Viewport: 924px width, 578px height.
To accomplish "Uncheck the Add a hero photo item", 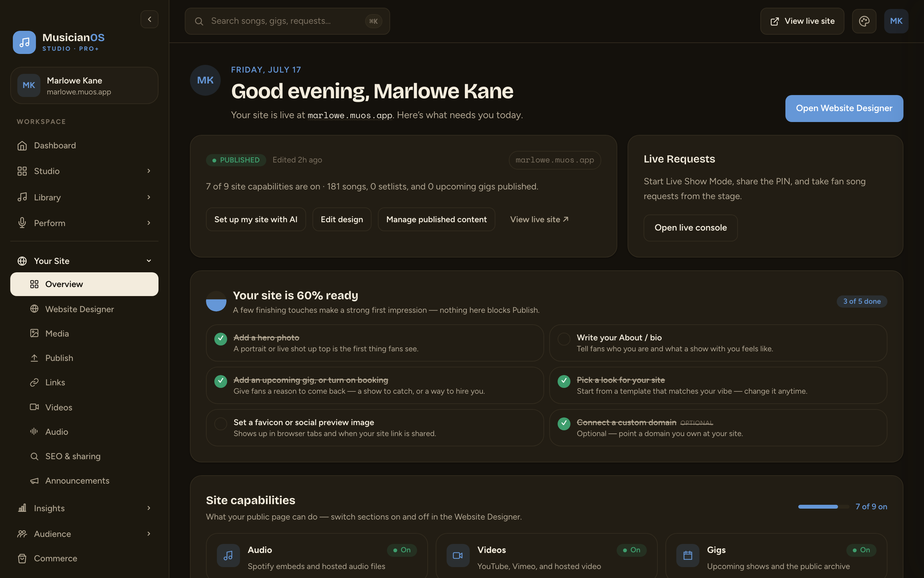I will pyautogui.click(x=221, y=339).
